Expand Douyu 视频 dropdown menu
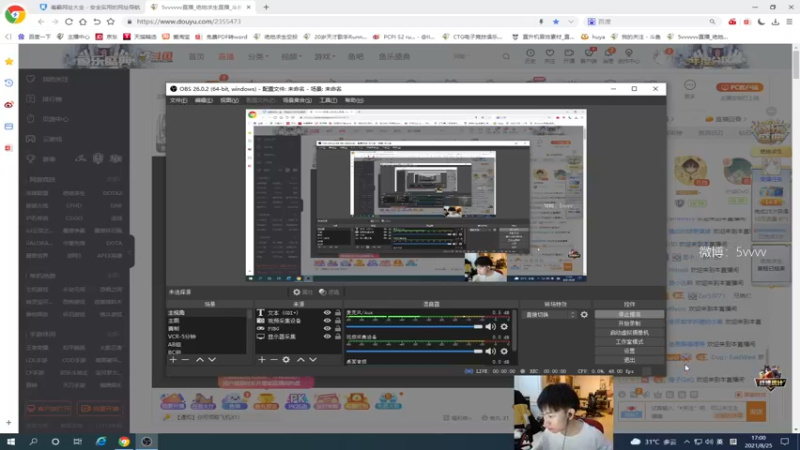800x450 pixels. [x=291, y=56]
